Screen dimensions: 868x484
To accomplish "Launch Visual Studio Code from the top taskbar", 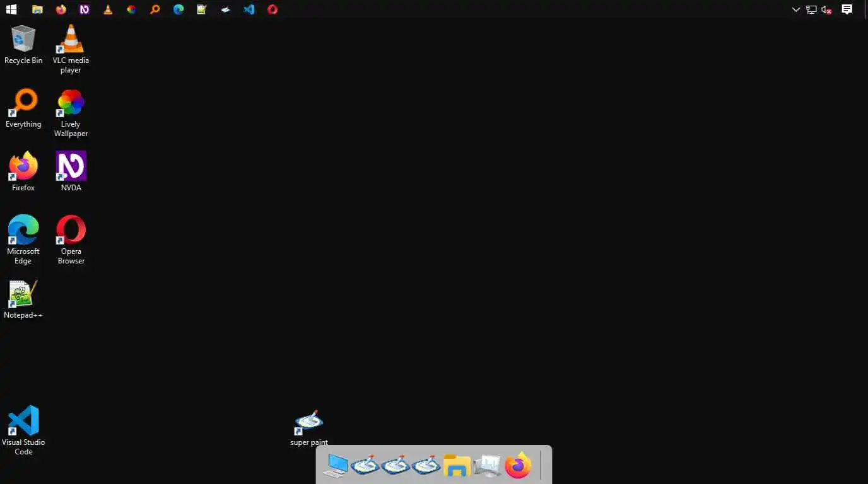I will (249, 9).
